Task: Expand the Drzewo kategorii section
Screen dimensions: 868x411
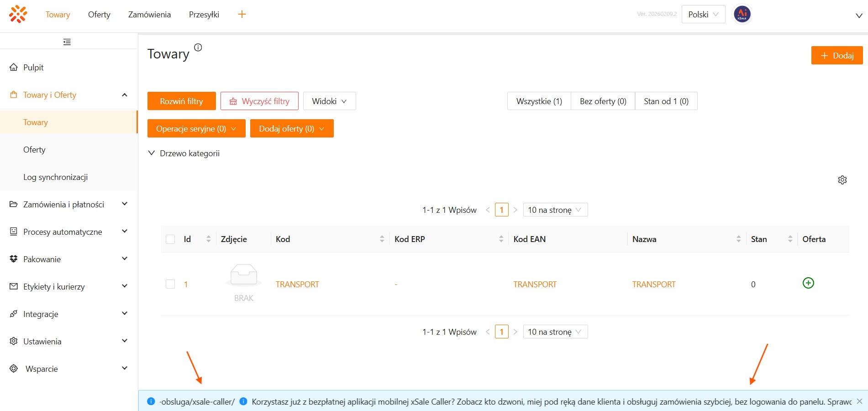Action: 184,153
